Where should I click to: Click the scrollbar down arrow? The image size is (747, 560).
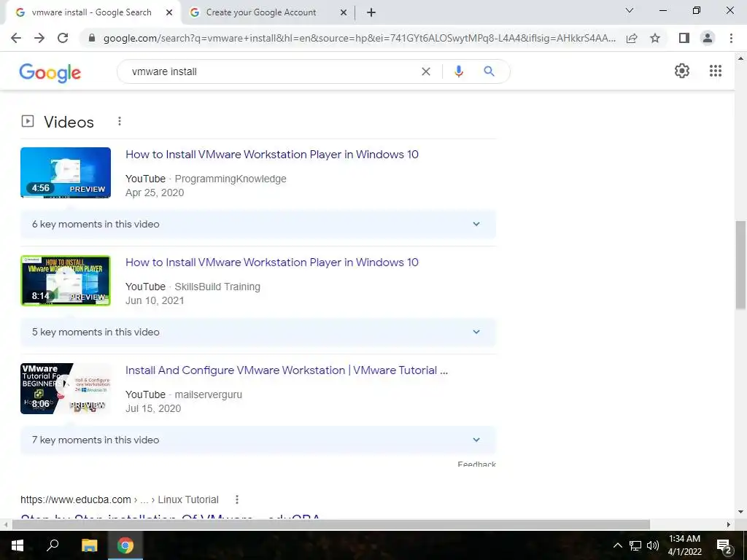[740, 513]
